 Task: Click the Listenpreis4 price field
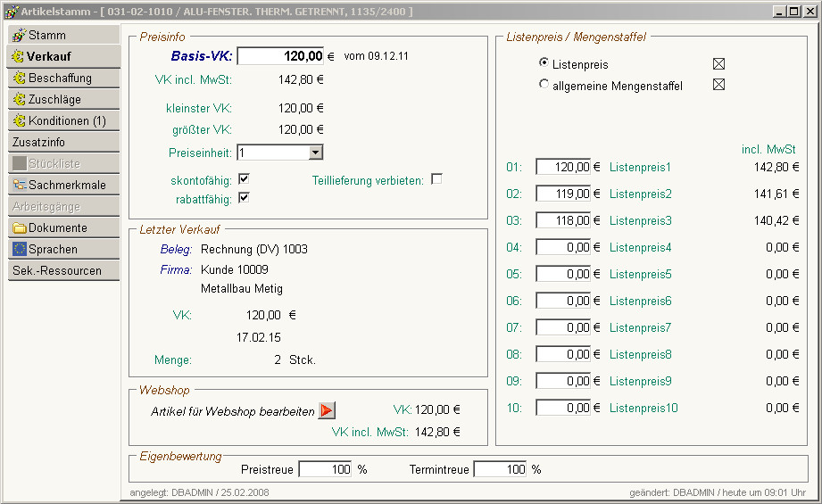tap(563, 247)
